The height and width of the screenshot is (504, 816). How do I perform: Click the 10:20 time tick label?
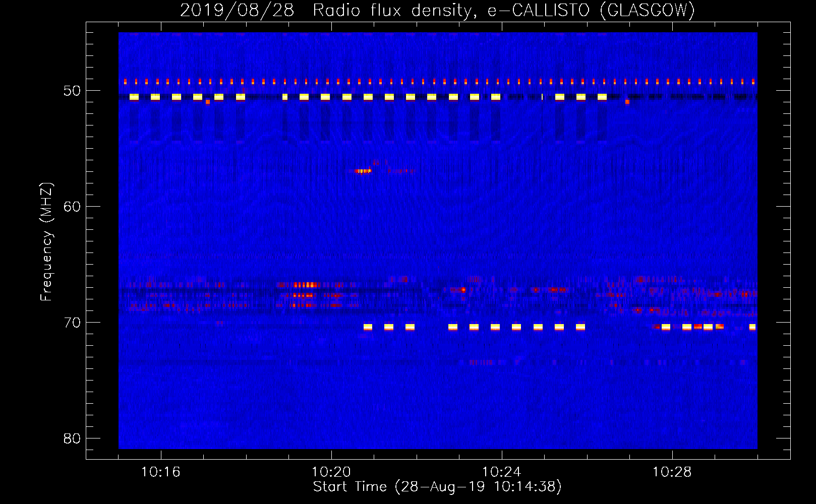[331, 472]
